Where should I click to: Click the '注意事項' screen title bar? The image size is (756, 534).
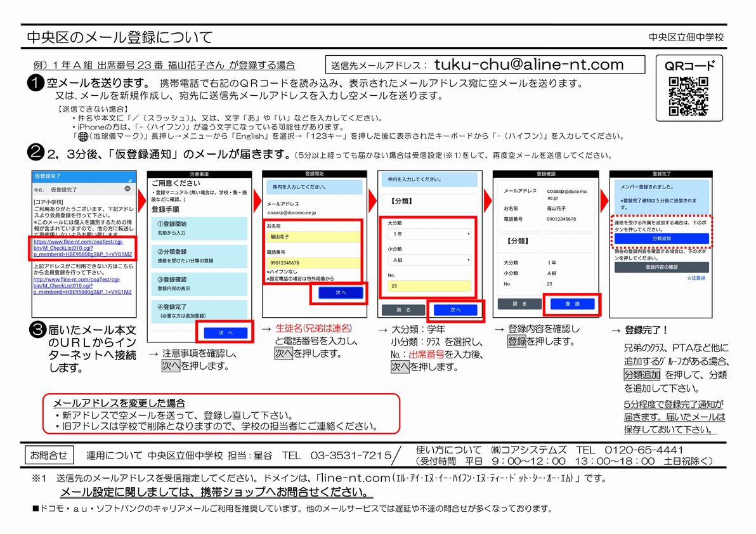click(199, 174)
